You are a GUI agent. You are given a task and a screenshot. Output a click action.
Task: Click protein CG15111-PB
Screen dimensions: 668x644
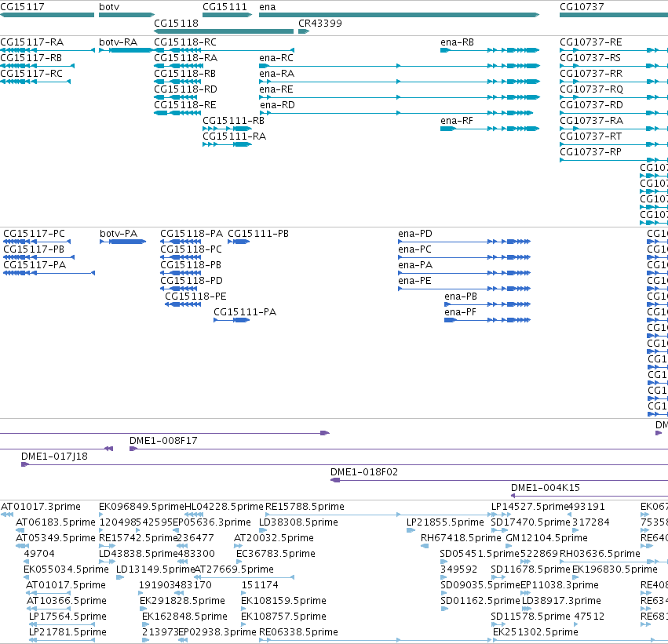(x=239, y=242)
